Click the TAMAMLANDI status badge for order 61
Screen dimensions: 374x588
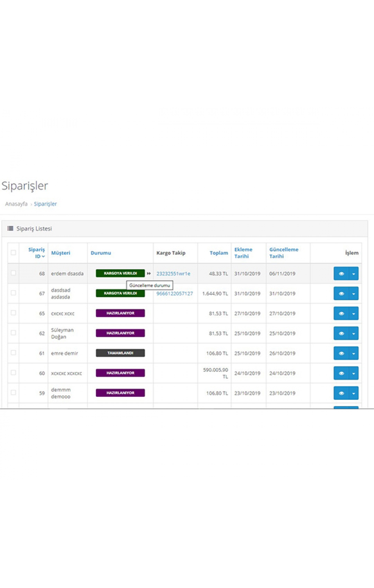[120, 353]
